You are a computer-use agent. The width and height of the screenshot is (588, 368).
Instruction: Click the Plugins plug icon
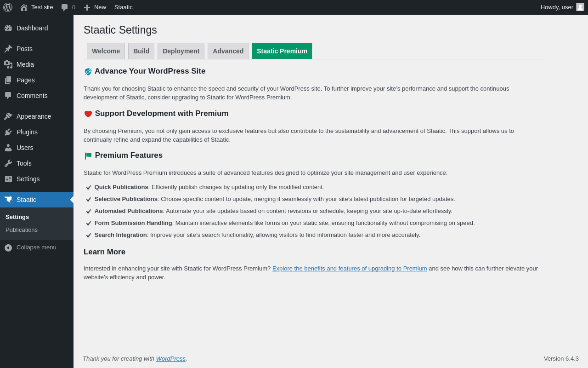8,132
